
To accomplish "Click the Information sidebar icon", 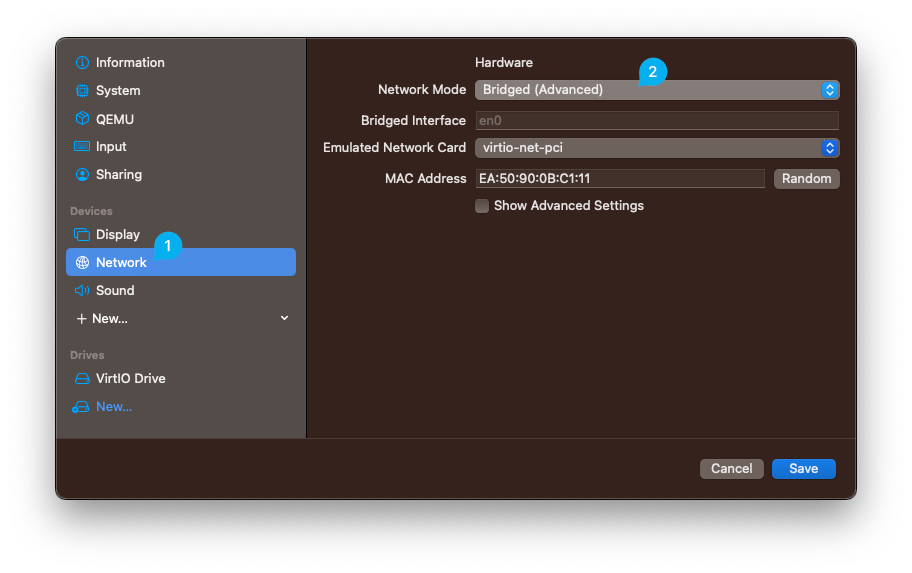I will tap(82, 62).
